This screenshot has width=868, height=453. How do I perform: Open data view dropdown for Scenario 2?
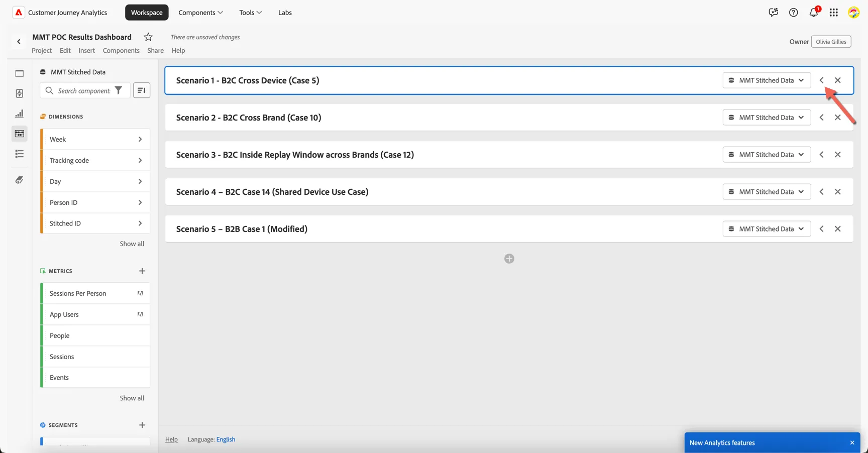coord(767,118)
